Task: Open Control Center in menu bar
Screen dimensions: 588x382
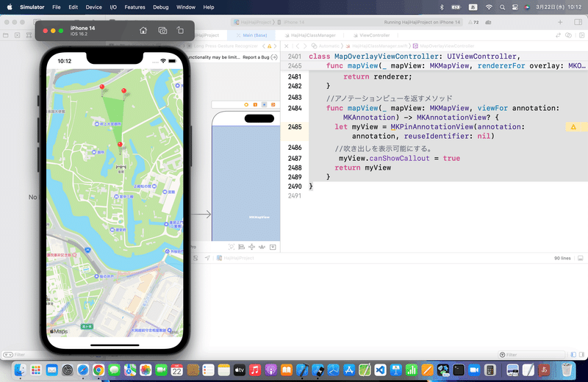Action: point(515,7)
